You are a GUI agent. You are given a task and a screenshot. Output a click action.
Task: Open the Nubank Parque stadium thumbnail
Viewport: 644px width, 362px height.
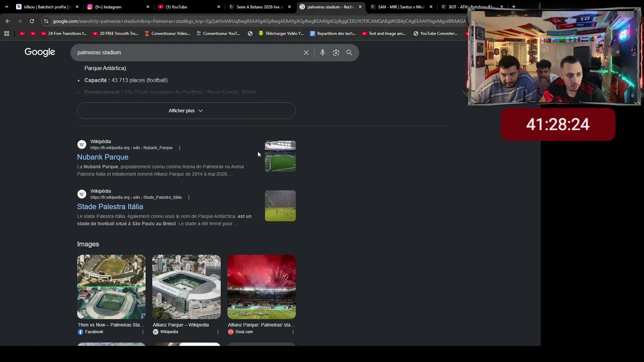click(x=280, y=156)
